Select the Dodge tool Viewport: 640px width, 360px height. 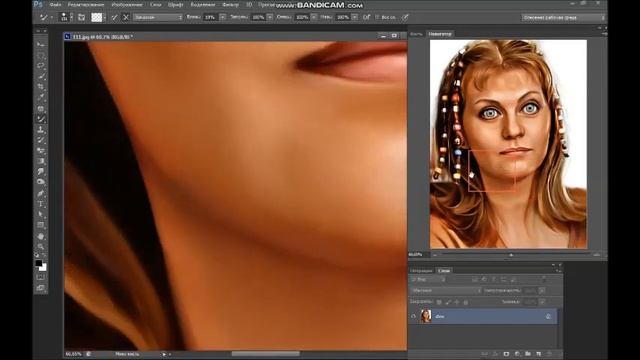[41, 182]
